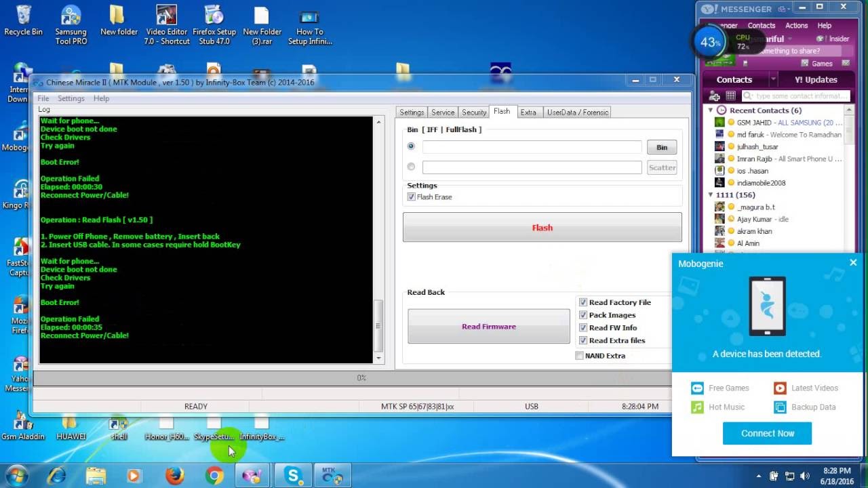The height and width of the screenshot is (488, 868).
Task: Show hidden system tray icons arrow
Action: [759, 476]
